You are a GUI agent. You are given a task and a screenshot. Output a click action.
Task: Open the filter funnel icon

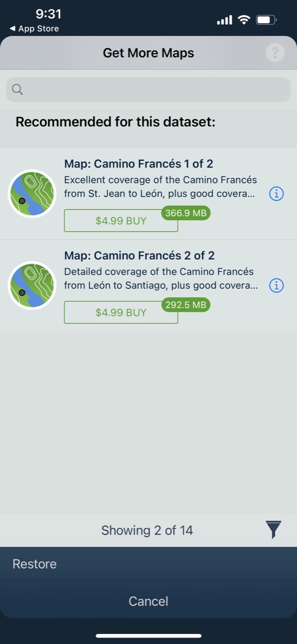(x=273, y=530)
